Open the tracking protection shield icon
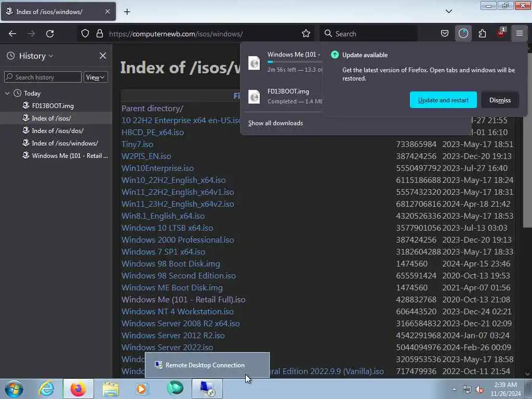Screen dimensions: 532x399 point(85,34)
